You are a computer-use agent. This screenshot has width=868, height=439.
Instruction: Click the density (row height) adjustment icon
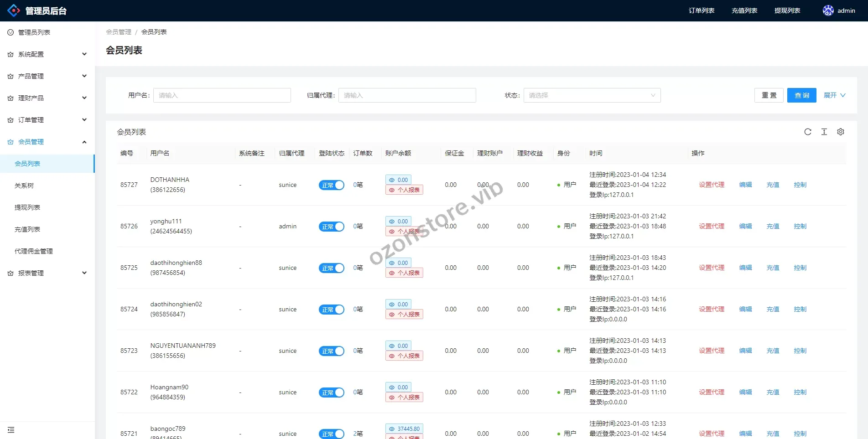click(x=824, y=132)
